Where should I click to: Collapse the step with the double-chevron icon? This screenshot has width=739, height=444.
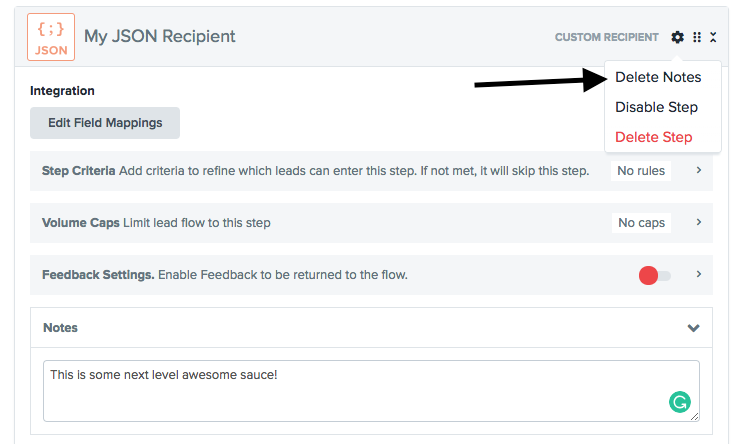[x=713, y=37]
